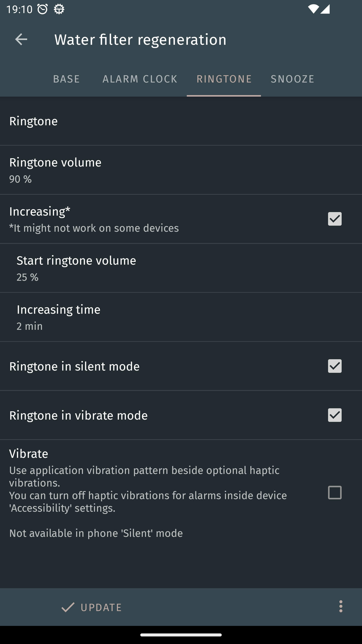Uncheck Ringtone in silent mode
This screenshot has height=644, width=362.
click(x=335, y=366)
